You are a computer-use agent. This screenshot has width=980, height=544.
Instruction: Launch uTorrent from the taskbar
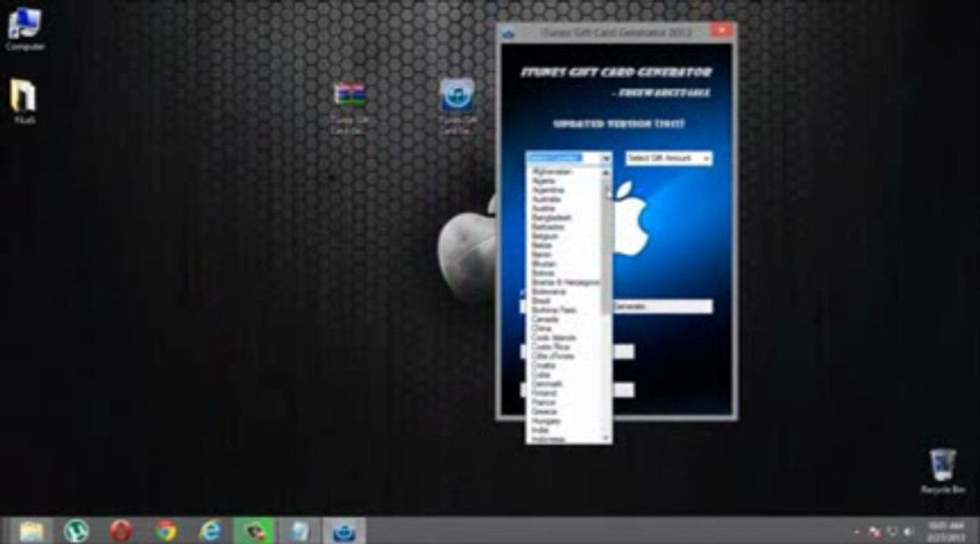pos(76,531)
